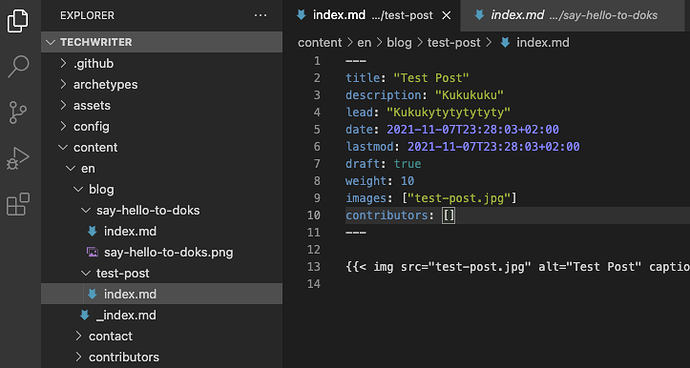This screenshot has height=368, width=690.
Task: Click weight value 10
Action: pyautogui.click(x=407, y=181)
